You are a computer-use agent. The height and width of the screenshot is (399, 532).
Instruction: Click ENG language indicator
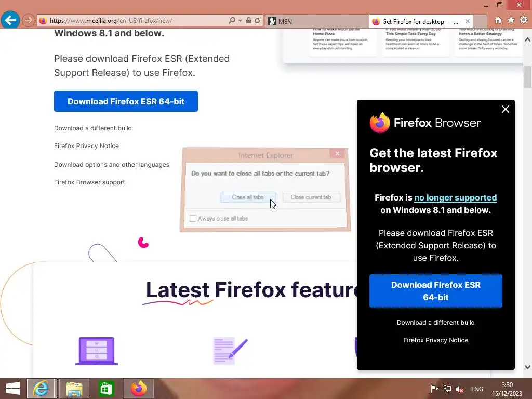477,389
